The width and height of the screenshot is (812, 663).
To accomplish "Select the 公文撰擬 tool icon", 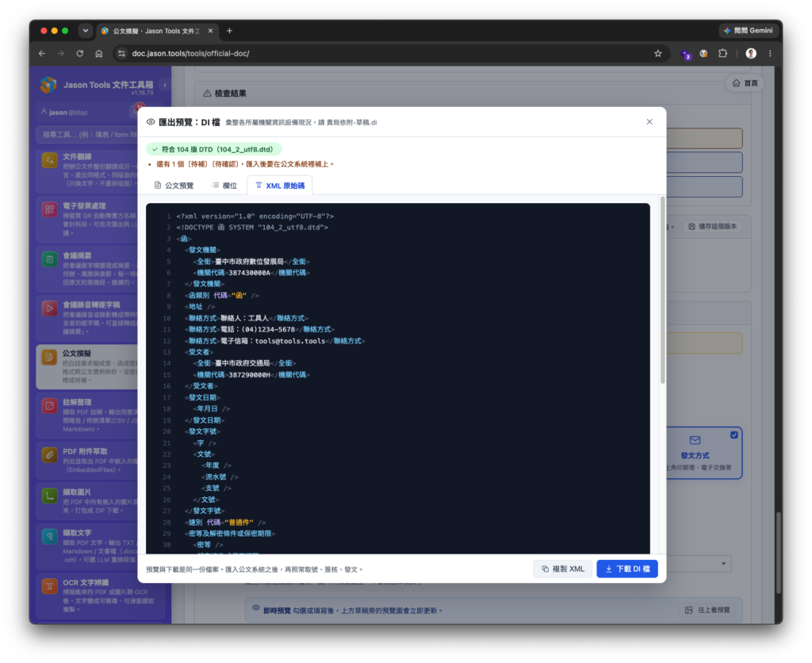I will 50,357.
